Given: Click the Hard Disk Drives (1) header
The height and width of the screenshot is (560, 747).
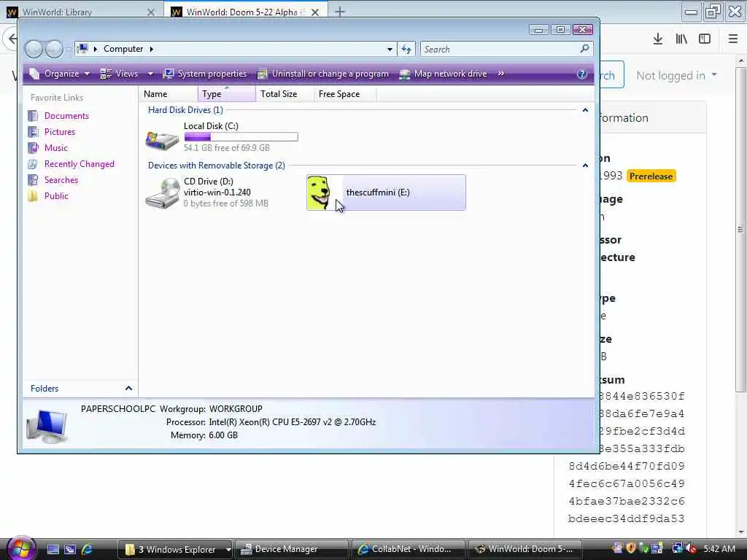Looking at the screenshot, I should (x=185, y=110).
